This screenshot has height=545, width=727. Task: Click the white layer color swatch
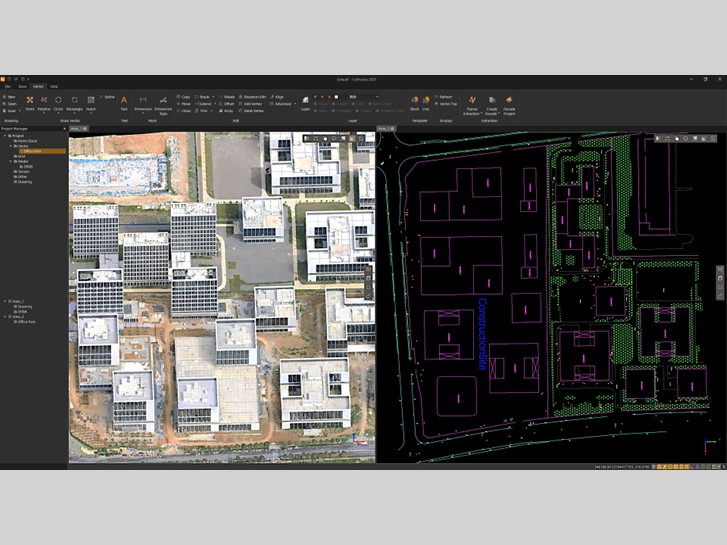tap(337, 97)
